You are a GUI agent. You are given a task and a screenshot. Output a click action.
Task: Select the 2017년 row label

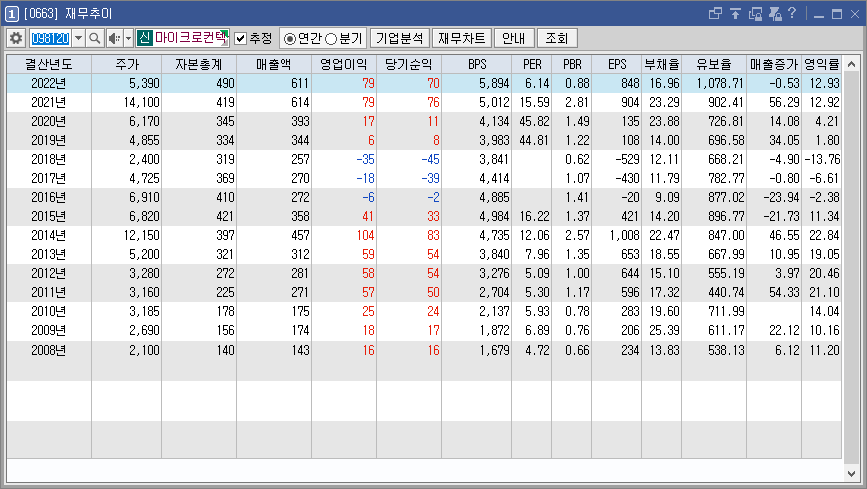pos(49,178)
